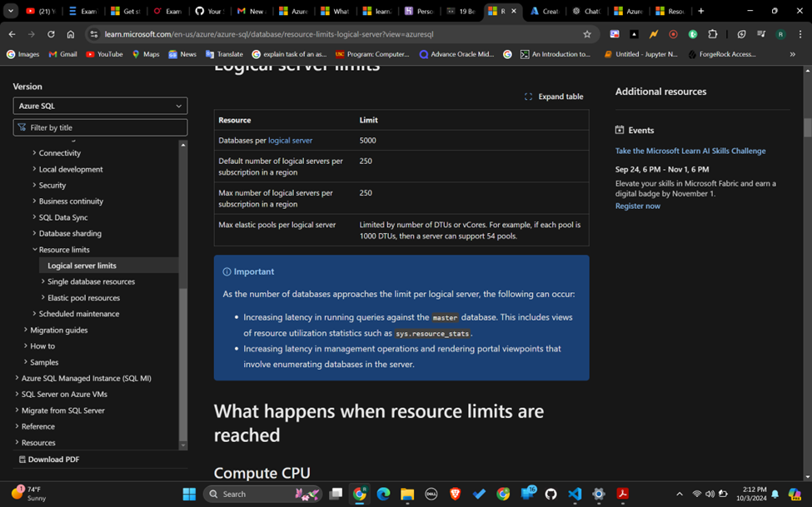Show more bookmarks with the double chevron
This screenshot has height=507, width=812.
point(792,54)
